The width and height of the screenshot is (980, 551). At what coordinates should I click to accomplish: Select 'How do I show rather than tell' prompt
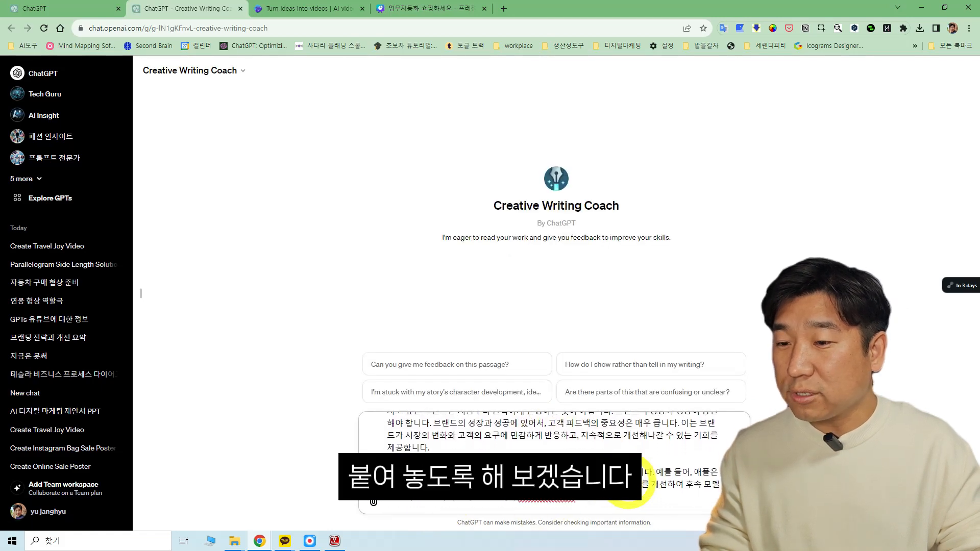(x=651, y=364)
